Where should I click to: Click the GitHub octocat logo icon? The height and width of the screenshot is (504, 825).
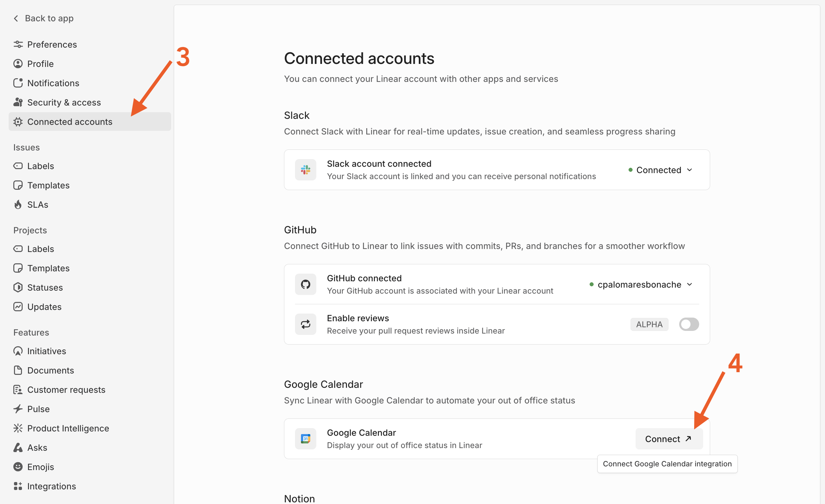pos(305,284)
